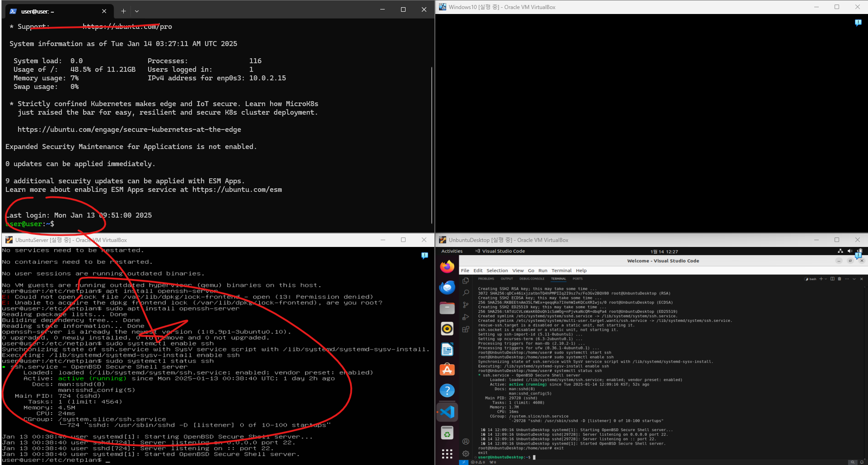868x465 pixels.
Task: Open the Terminal menu in VS Code
Action: [561, 270]
